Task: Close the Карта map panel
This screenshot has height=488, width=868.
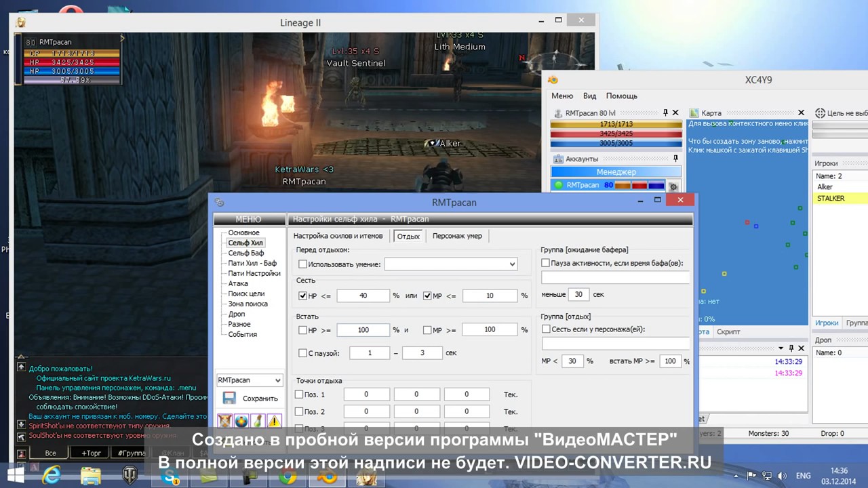Action: pyautogui.click(x=801, y=113)
